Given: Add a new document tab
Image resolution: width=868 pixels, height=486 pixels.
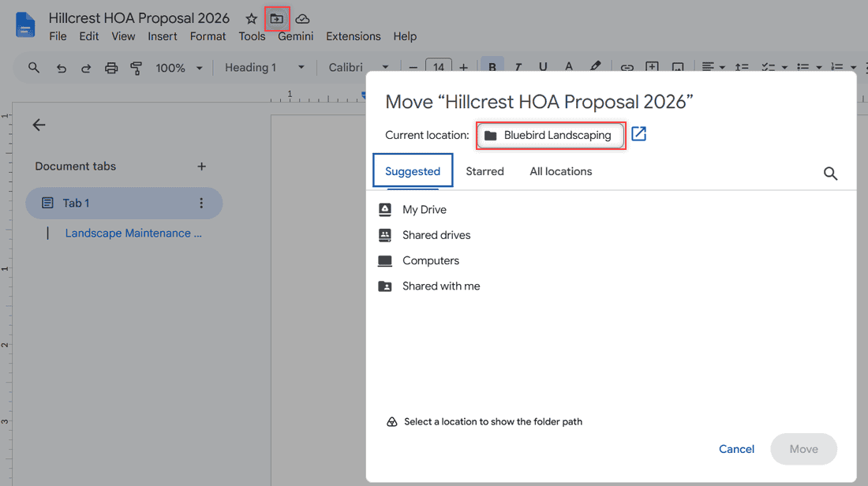Looking at the screenshot, I should pos(201,166).
